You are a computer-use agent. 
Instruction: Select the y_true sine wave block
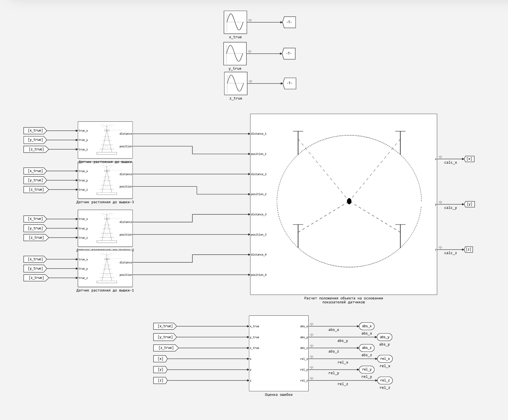[235, 54]
